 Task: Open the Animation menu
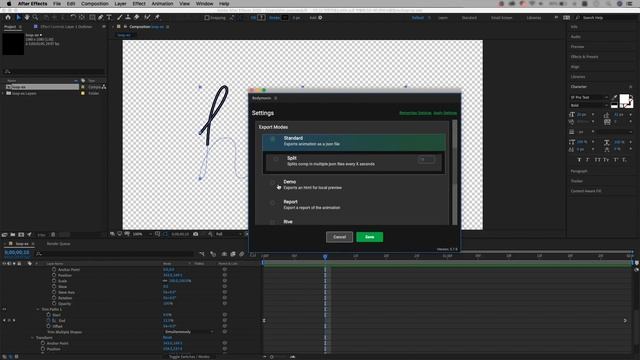pos(162,3)
